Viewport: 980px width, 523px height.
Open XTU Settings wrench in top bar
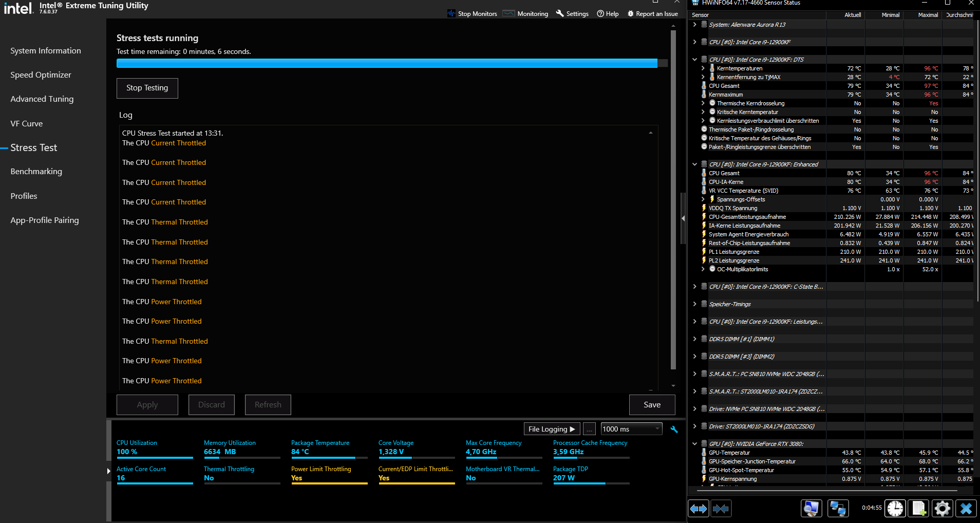click(x=560, y=13)
